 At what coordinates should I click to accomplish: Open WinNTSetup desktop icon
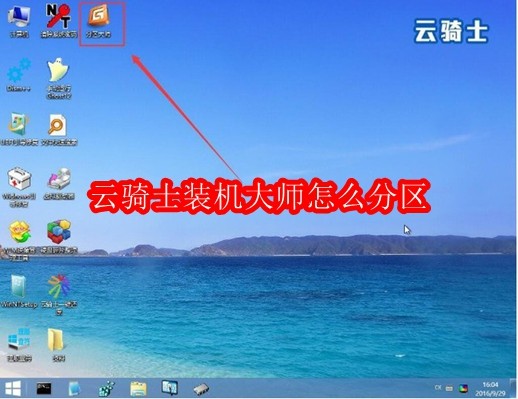point(19,291)
